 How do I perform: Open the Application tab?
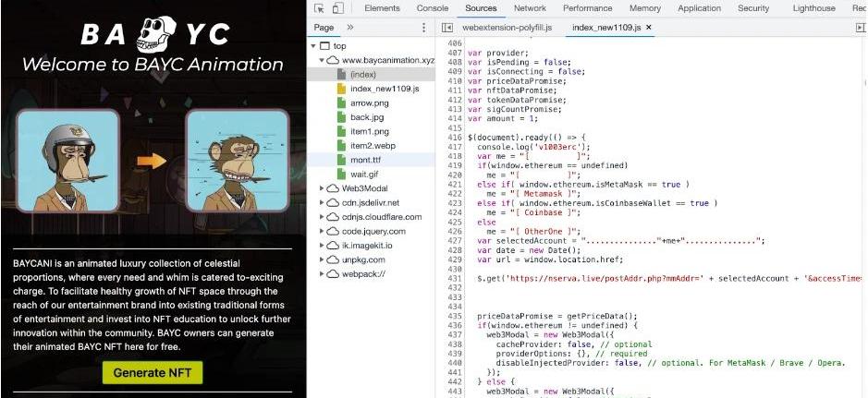tap(699, 8)
